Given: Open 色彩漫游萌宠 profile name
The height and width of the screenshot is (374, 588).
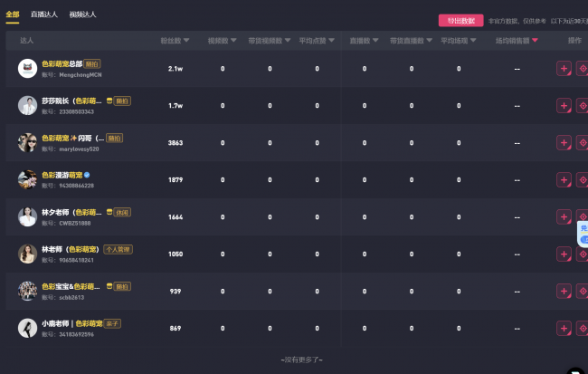Looking at the screenshot, I should pos(62,175).
